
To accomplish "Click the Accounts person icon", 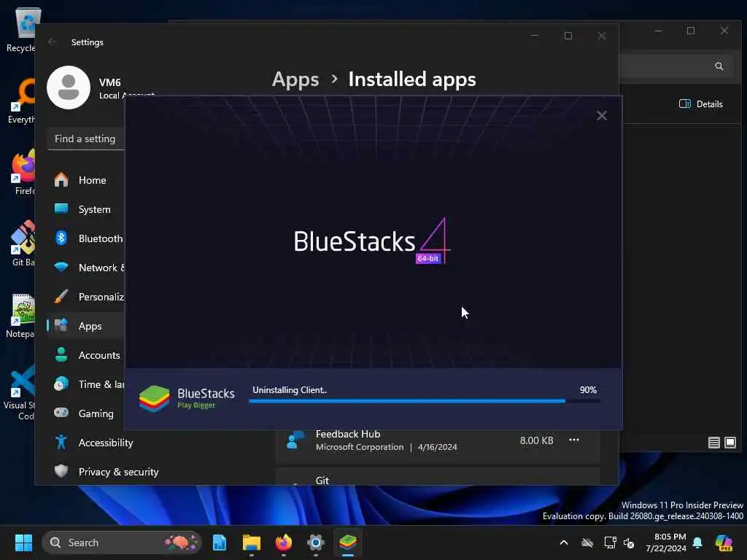I will coord(61,354).
